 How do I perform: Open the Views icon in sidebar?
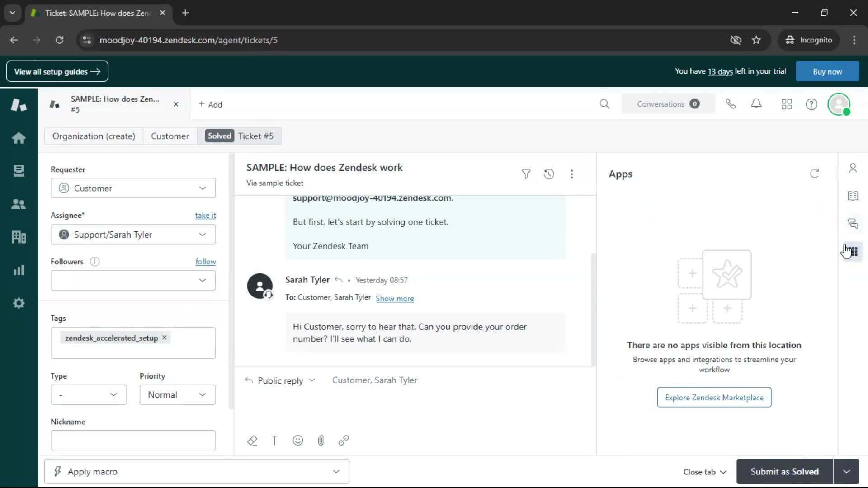pos(19,171)
